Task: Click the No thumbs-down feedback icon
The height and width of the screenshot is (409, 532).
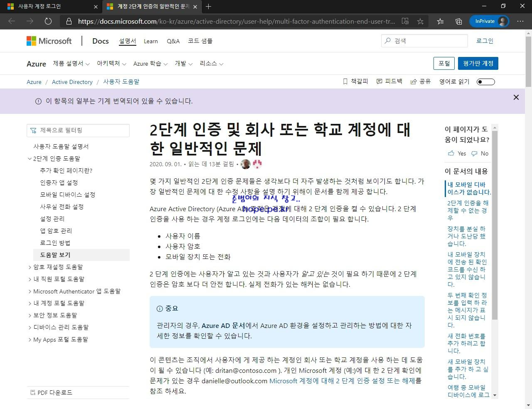Action: [474, 153]
